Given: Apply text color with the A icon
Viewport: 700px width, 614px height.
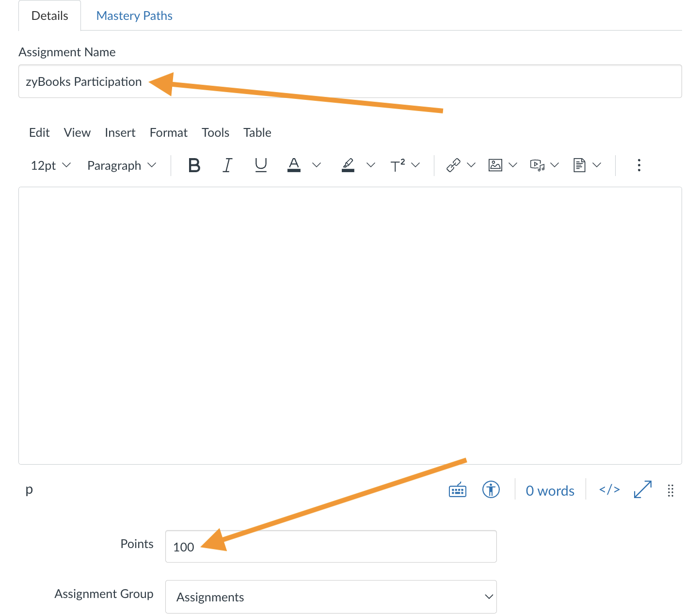Looking at the screenshot, I should point(294,165).
